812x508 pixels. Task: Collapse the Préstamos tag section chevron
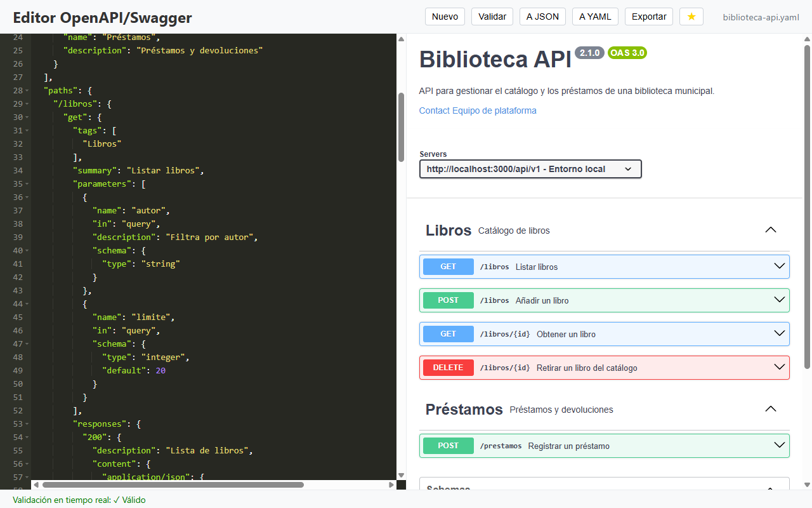[771, 409]
